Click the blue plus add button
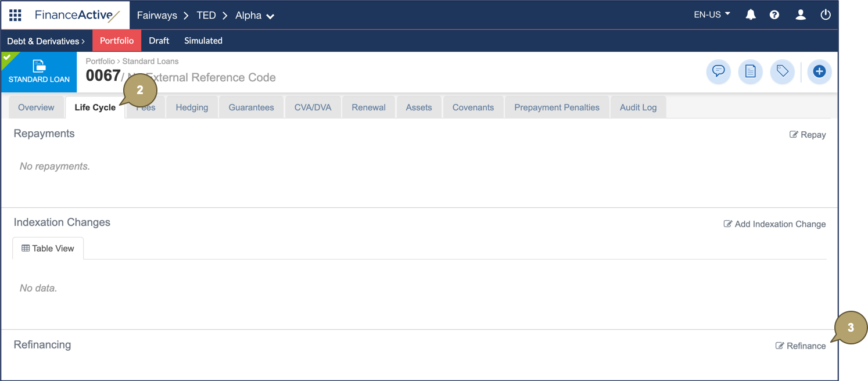Image resolution: width=868 pixels, height=381 pixels. (x=819, y=71)
